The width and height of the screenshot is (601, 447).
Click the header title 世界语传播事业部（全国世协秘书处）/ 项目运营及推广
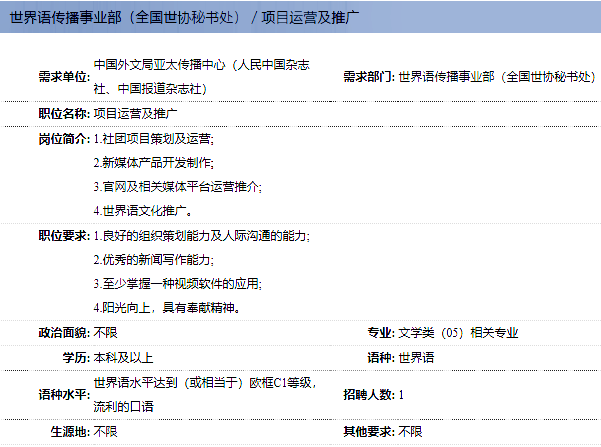[x=184, y=18]
